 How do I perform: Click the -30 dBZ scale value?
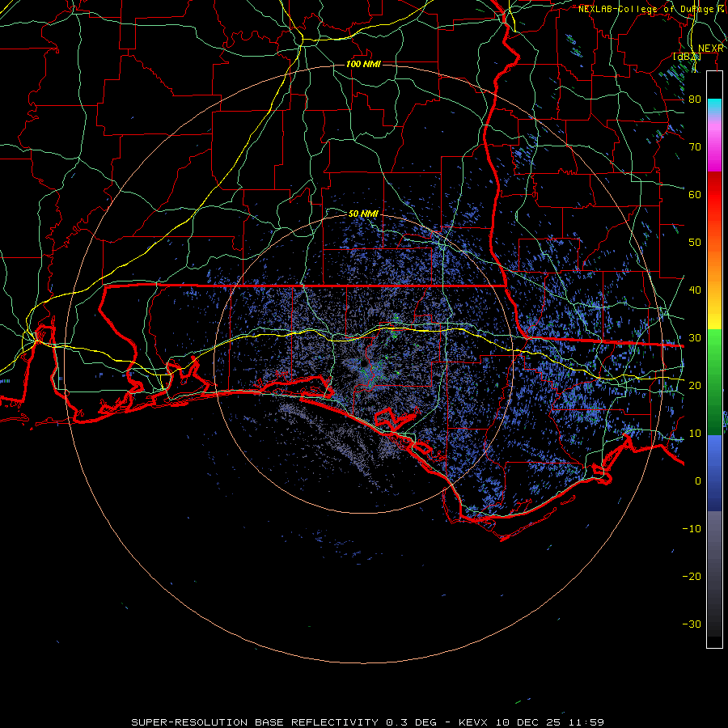pos(692,624)
